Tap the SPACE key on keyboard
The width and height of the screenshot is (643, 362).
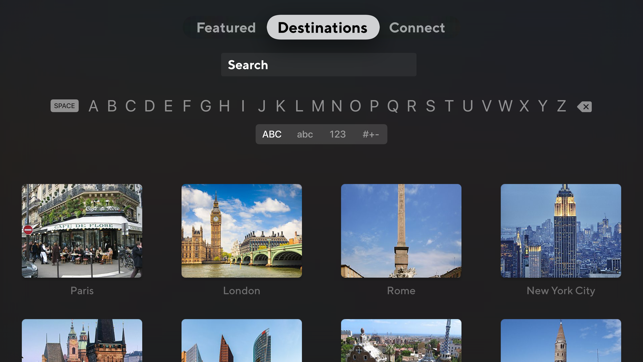click(64, 106)
